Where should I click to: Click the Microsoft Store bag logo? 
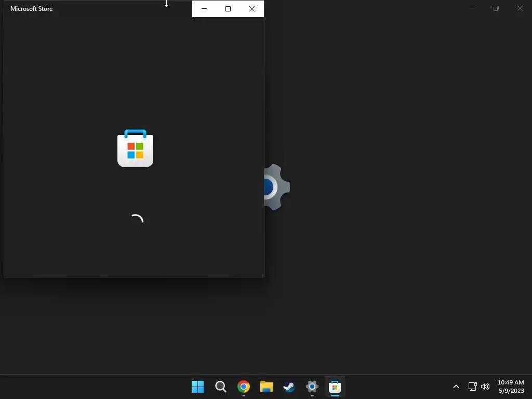[136, 148]
